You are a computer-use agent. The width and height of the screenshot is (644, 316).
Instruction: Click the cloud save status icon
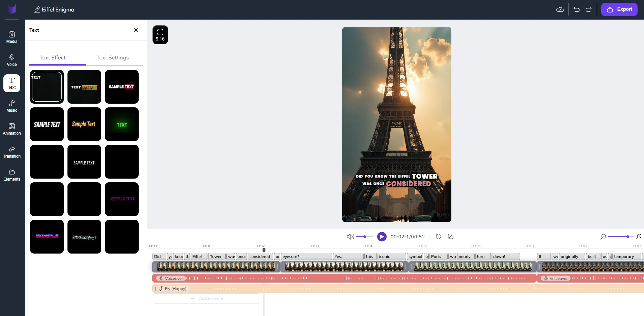click(x=560, y=9)
